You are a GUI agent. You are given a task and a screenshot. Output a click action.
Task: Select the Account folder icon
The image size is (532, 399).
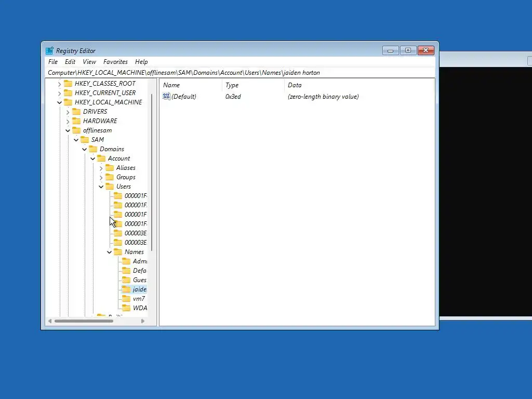[x=101, y=158]
